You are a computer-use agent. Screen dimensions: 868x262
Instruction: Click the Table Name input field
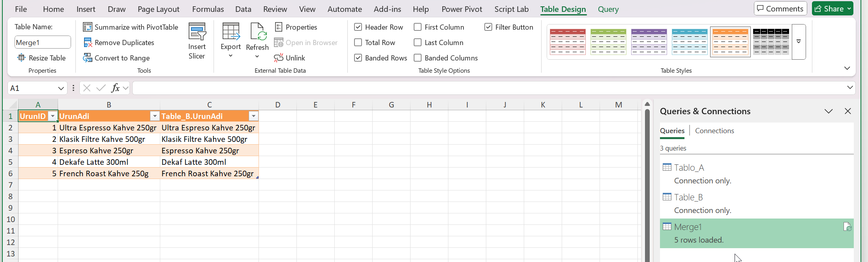point(43,43)
